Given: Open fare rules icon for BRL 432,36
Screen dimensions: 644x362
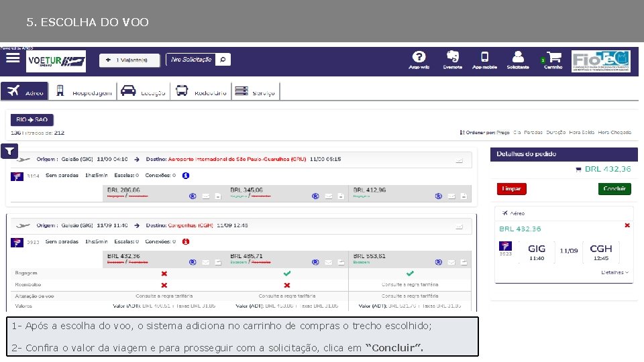Looking at the screenshot, I should [x=193, y=262].
